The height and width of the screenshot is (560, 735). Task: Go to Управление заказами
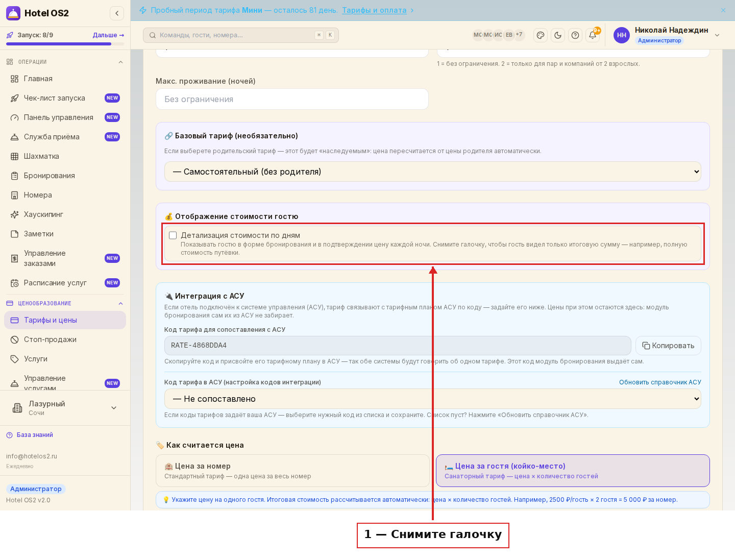pyautogui.click(x=65, y=258)
